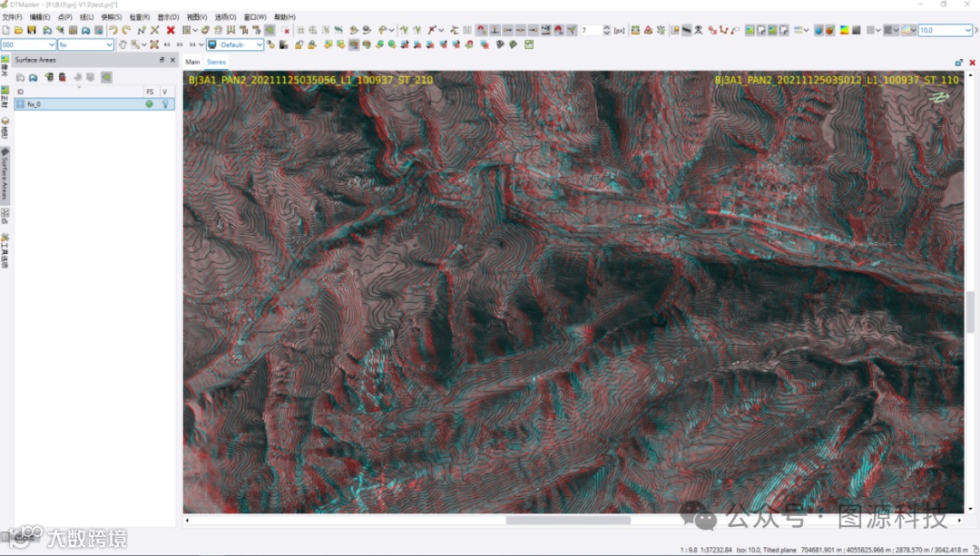This screenshot has height=556, width=980.
Task: Open the 选项(O) menu
Action: [x=226, y=17]
